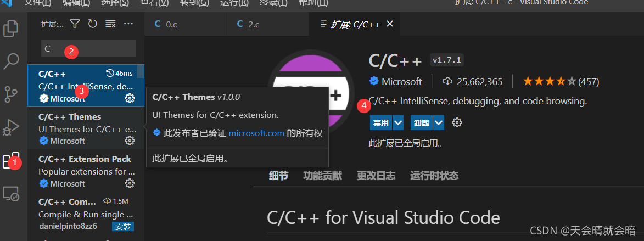Close the 扩展: C/C++ tab
644x241 pixels.
pyautogui.click(x=390, y=24)
